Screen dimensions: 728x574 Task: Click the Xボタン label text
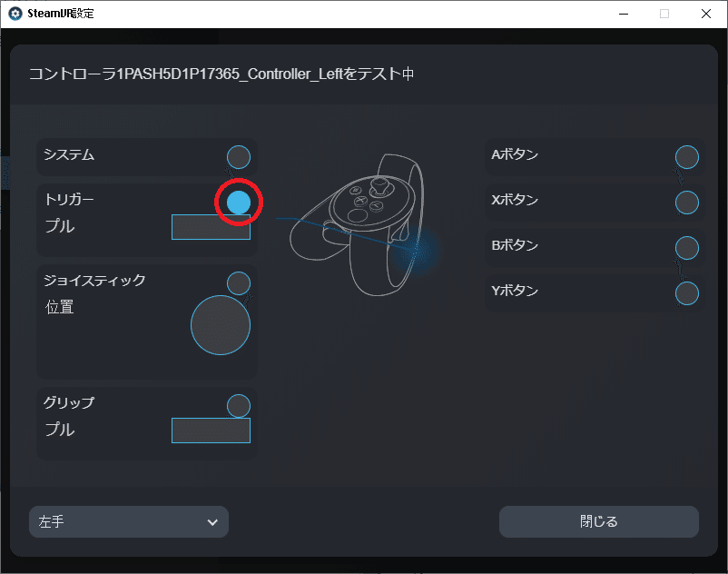coord(515,200)
